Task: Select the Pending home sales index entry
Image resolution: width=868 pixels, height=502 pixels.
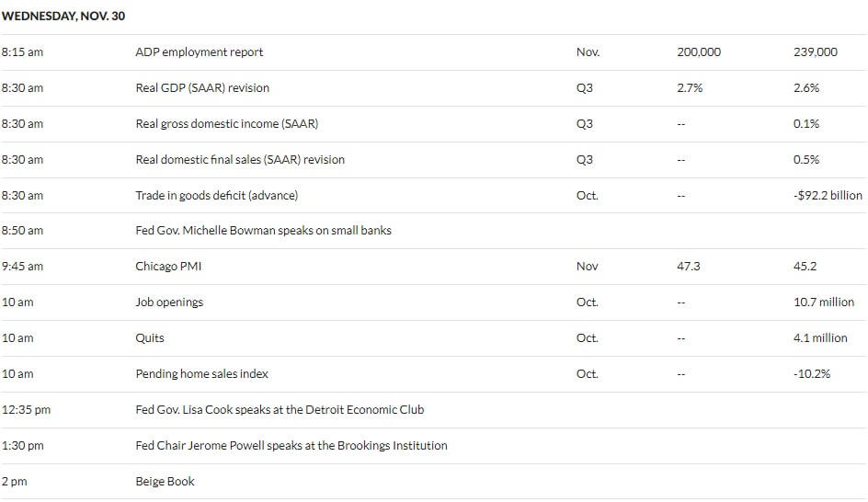Action: tap(202, 374)
